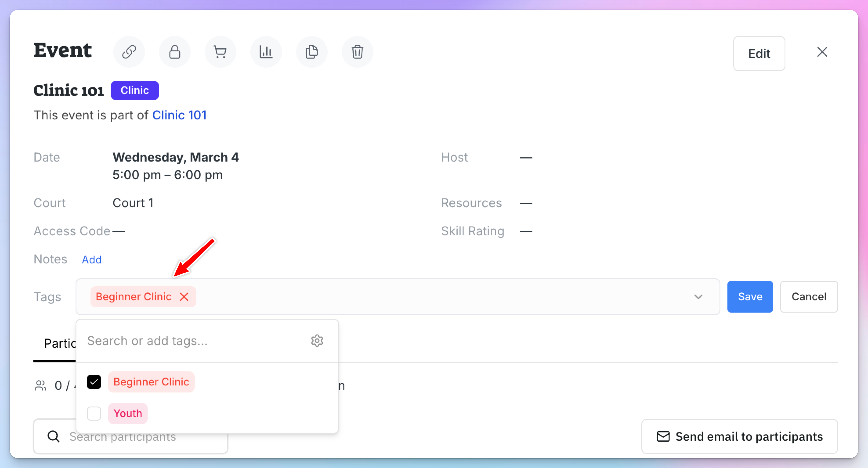View event statistics bar chart icon
The height and width of the screenshot is (468, 868).
(266, 52)
